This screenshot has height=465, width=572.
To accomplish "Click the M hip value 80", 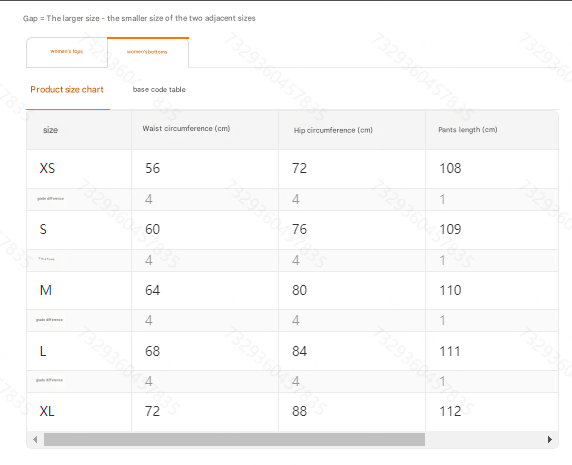I will (299, 290).
